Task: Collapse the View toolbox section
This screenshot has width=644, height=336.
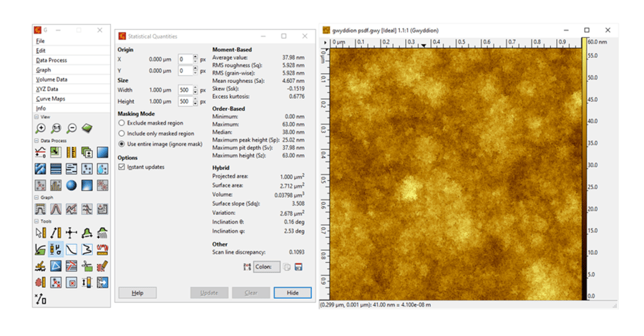Action: [x=36, y=117]
